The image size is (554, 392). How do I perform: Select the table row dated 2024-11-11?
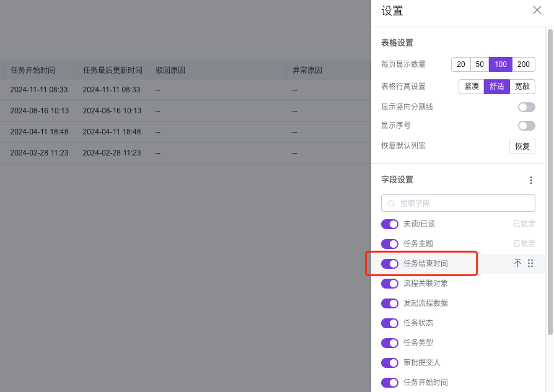(x=186, y=89)
